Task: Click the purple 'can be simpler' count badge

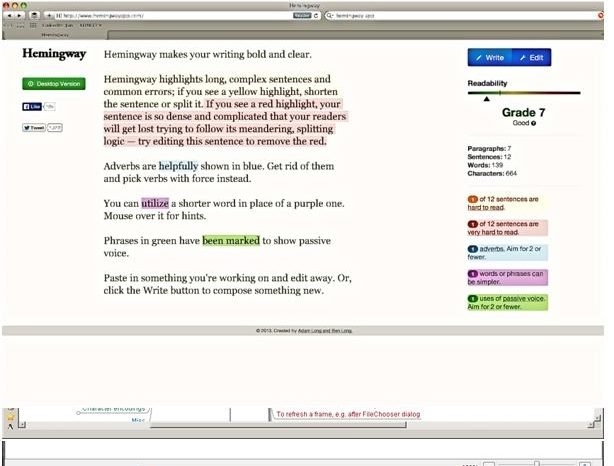Action: (473, 274)
